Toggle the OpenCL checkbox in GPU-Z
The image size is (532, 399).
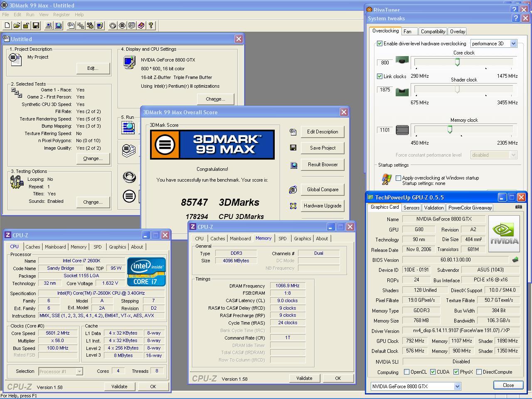click(x=406, y=372)
